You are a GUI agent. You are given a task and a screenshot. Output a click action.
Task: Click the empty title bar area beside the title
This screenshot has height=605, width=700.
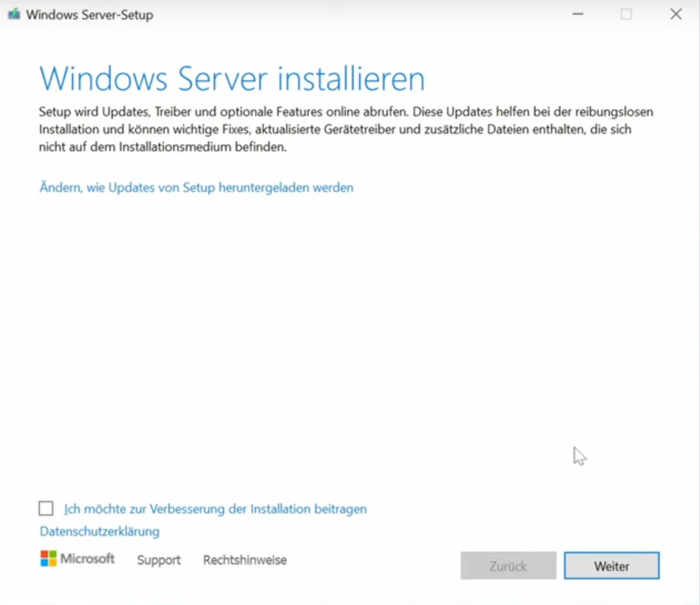(355, 15)
